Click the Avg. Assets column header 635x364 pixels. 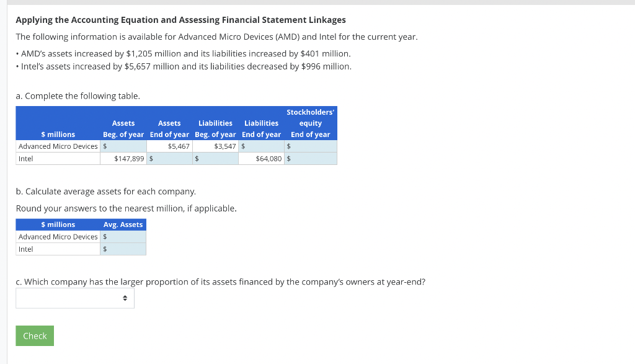pyautogui.click(x=123, y=224)
